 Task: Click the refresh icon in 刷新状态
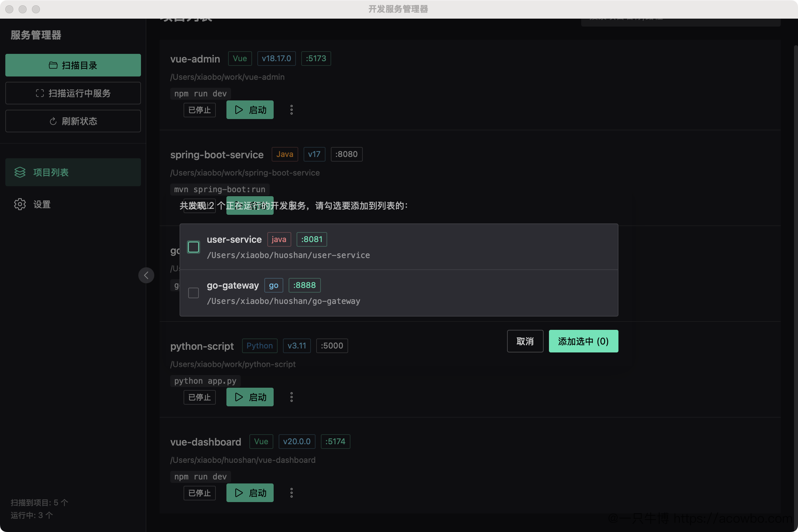[x=53, y=121]
